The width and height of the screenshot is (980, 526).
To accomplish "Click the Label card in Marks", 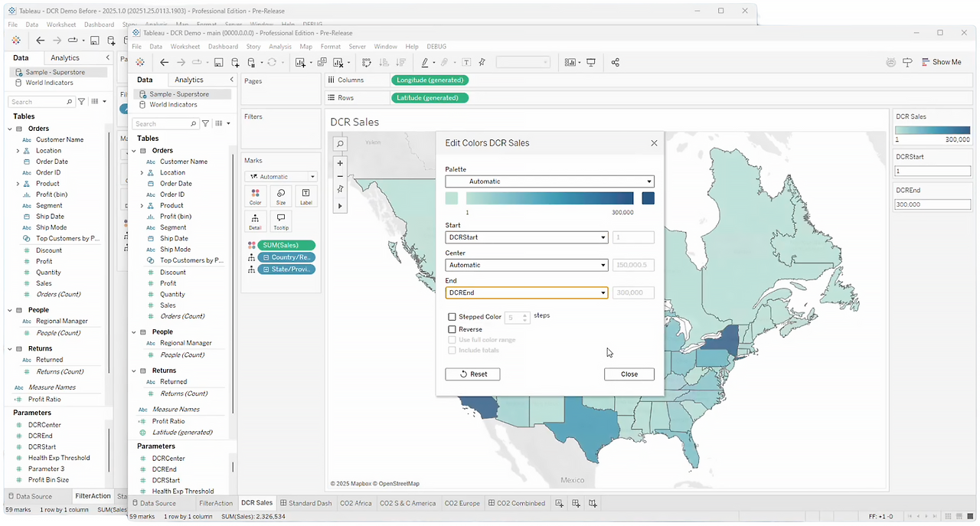I will (306, 197).
